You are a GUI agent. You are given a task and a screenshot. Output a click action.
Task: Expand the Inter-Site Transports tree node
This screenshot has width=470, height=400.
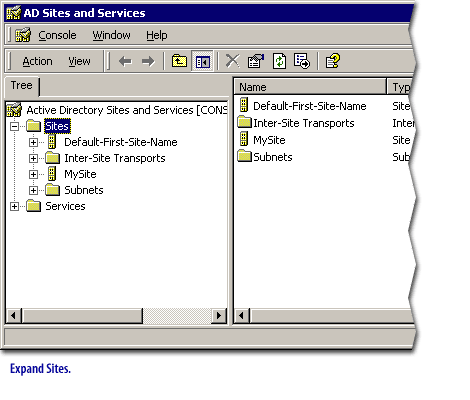[x=33, y=158]
